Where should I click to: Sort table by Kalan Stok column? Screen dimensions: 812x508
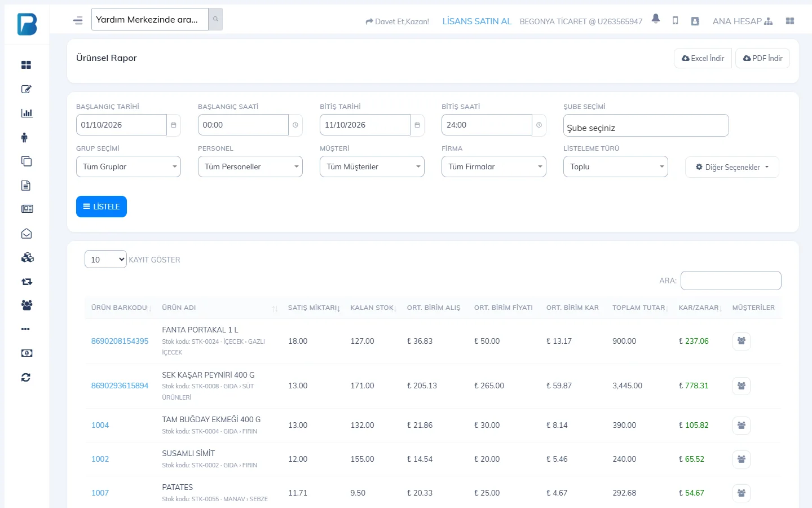[x=373, y=308]
